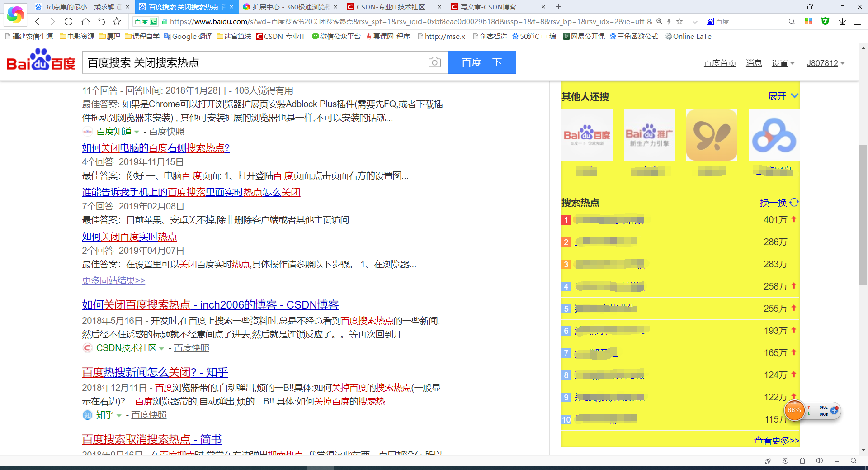Close the active 百度搜索 tab
Image resolution: width=868 pixels, height=470 pixels.
pyautogui.click(x=231, y=7)
